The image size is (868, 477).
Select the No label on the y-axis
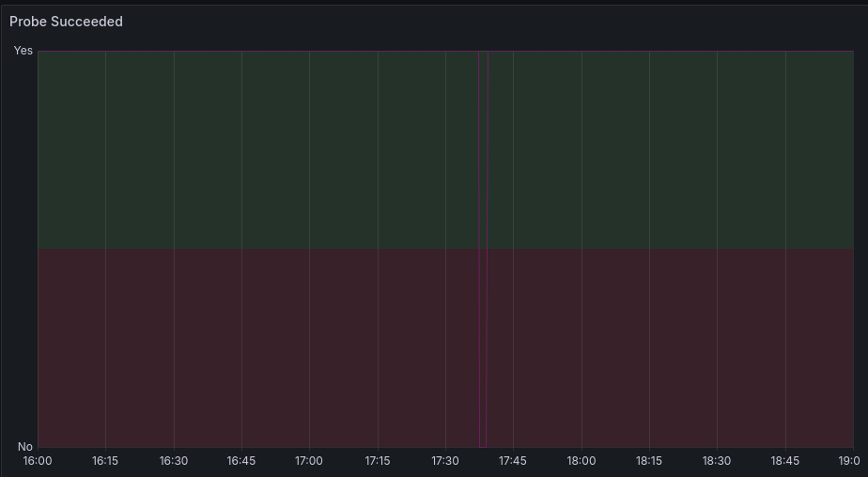click(25, 447)
